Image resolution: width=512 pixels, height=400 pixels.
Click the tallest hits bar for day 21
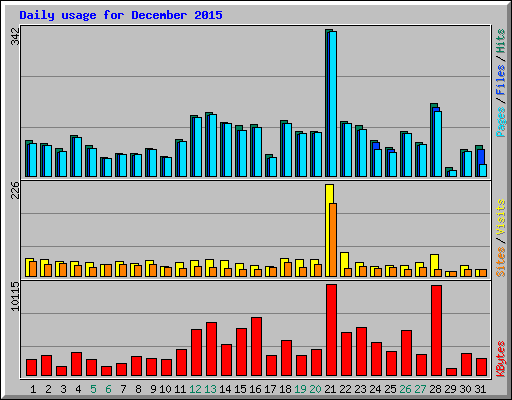coord(328,103)
